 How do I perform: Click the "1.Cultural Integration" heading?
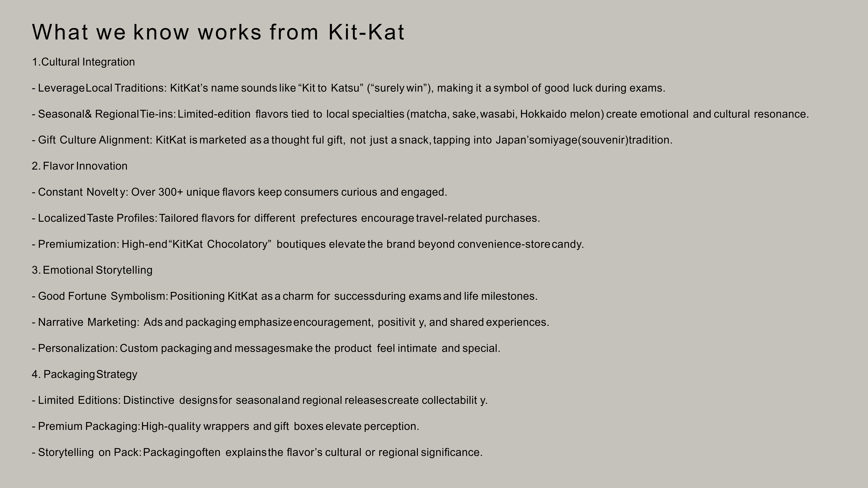(x=83, y=62)
